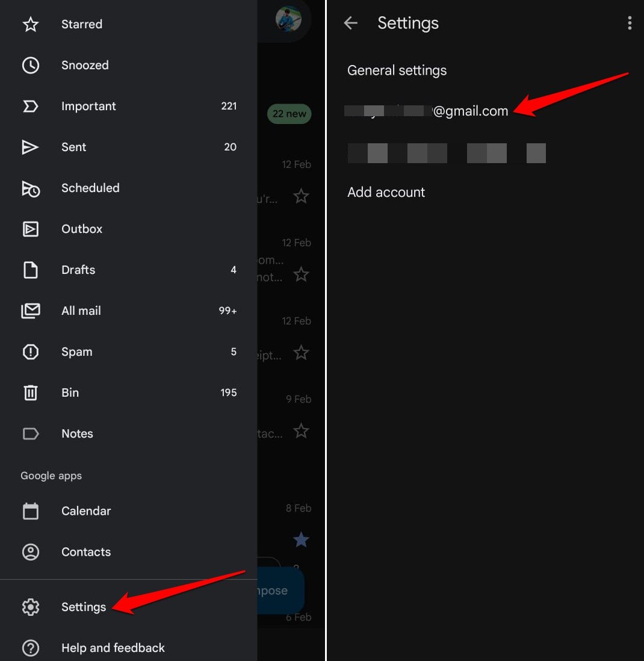644x661 pixels.
Task: Open the Settings menu item
Action: [x=84, y=607]
